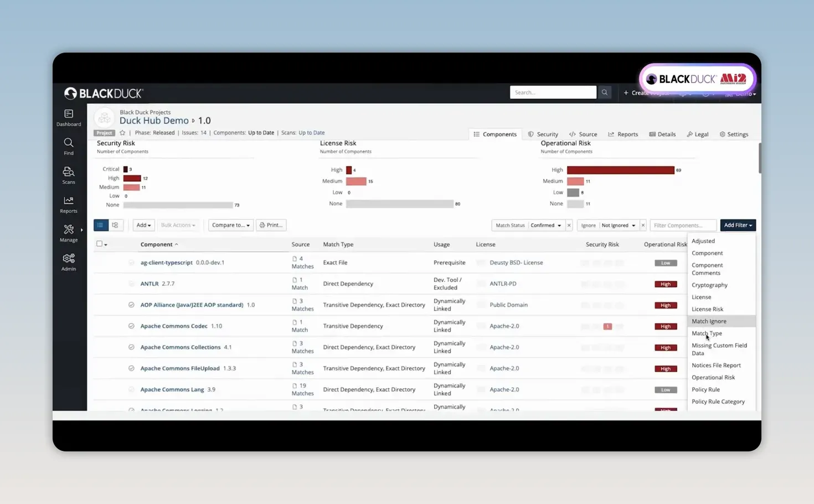Choose Policy Rule Category from the filter menu
The image size is (814, 504).
(x=722, y=402)
